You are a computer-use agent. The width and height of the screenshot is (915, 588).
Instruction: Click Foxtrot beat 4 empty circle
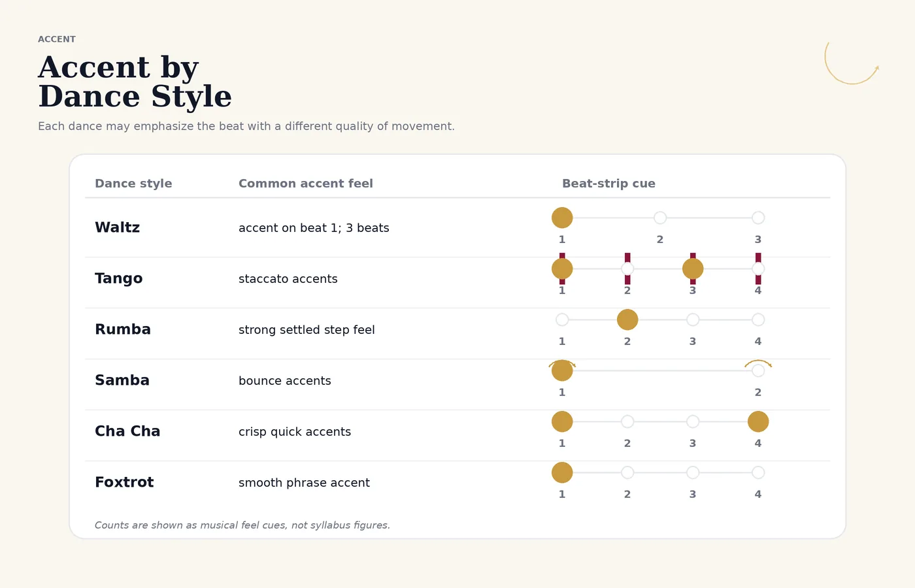pyautogui.click(x=758, y=472)
